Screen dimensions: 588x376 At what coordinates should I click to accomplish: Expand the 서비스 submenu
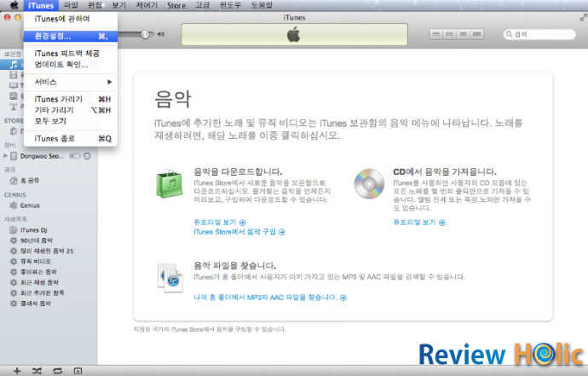(x=71, y=82)
